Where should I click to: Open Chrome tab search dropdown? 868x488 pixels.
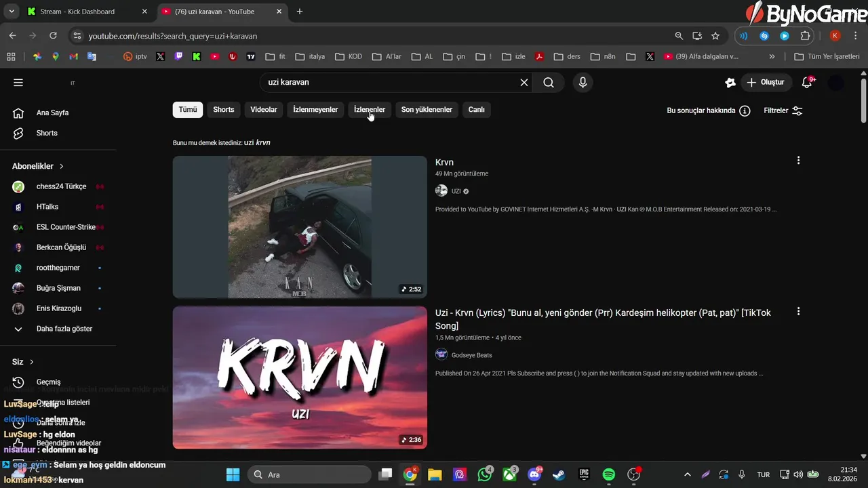(x=12, y=12)
